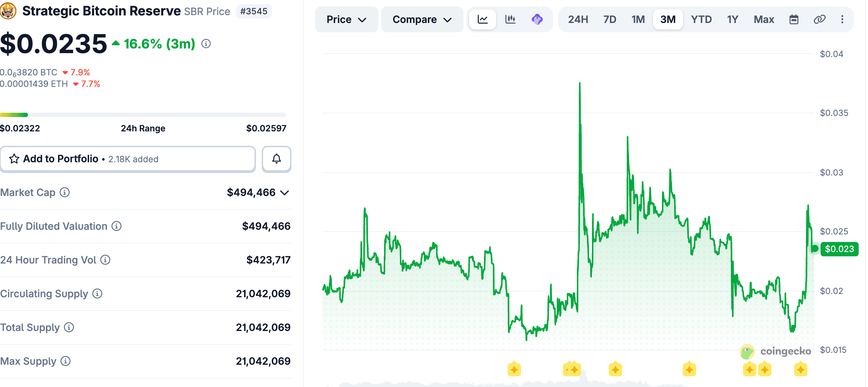This screenshot has height=387, width=868.
Task: Show Fully Diluted Valuation info tooltip
Action: (116, 226)
